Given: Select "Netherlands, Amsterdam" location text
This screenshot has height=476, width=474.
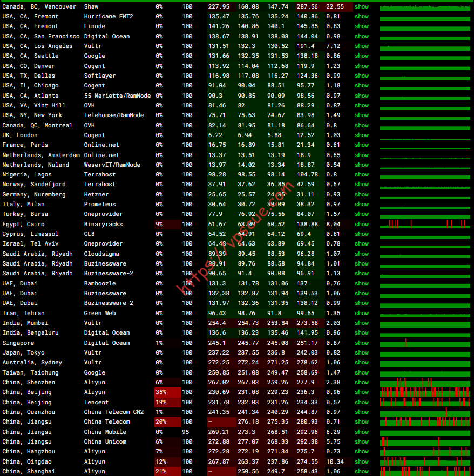Looking at the screenshot, I should coord(41,155).
